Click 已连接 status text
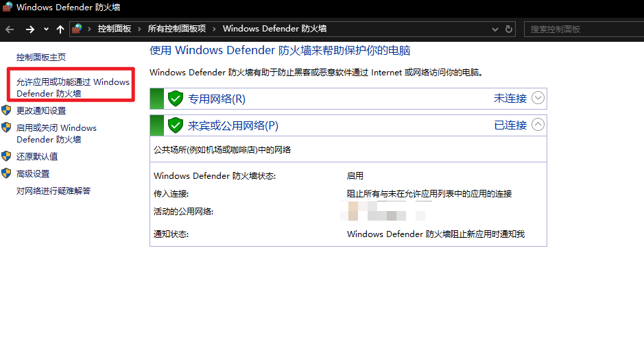This screenshot has width=644, height=357. tap(510, 125)
